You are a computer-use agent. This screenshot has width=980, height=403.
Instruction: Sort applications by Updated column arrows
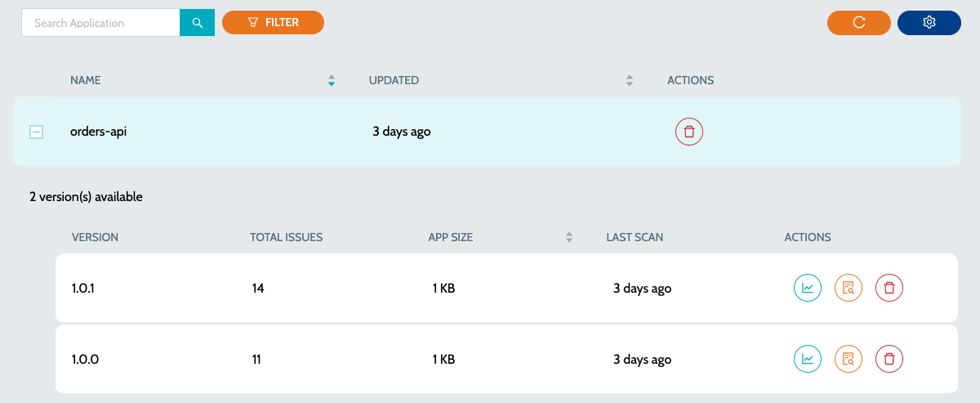click(630, 80)
